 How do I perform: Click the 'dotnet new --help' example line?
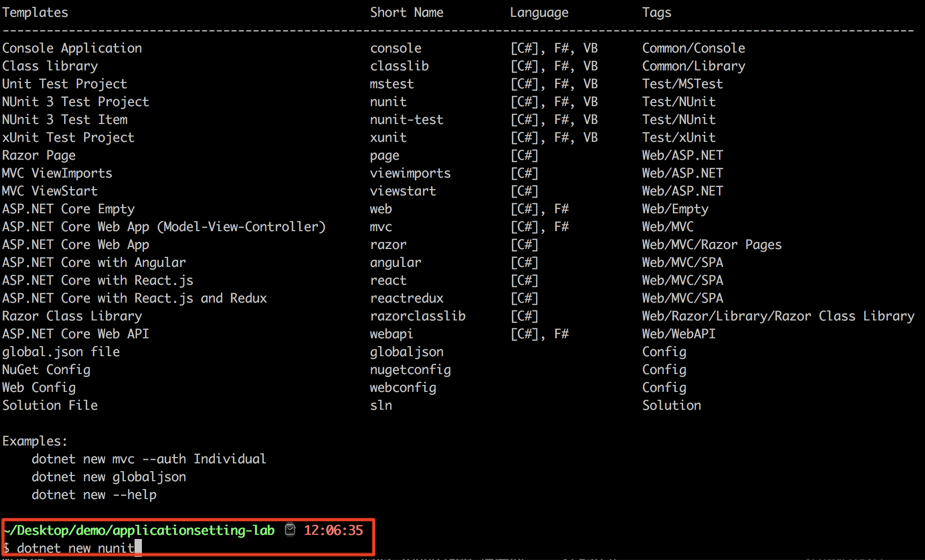(94, 495)
